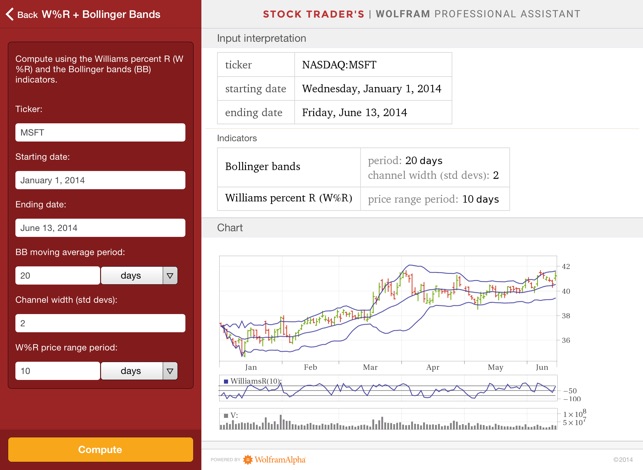Select the Ending date field June 13, 2014
Screen dimensions: 643x470
pyautogui.click(x=100, y=228)
